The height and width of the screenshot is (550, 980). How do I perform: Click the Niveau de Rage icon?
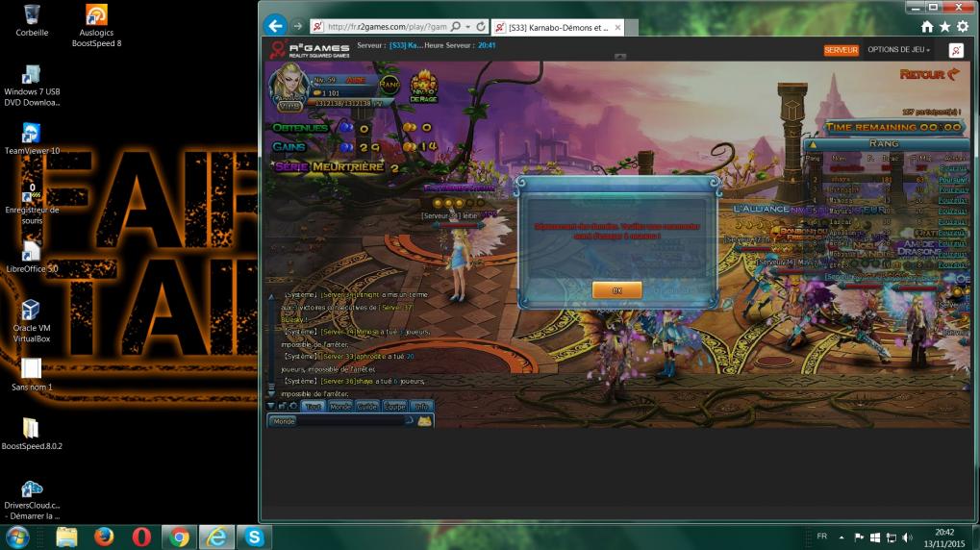pyautogui.click(x=422, y=87)
